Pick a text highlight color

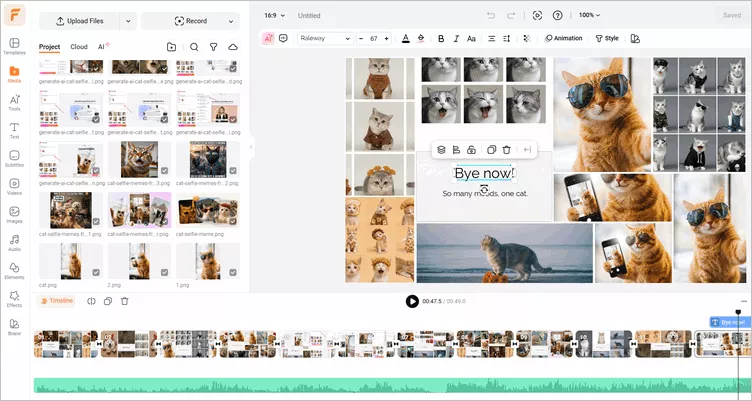tap(421, 38)
